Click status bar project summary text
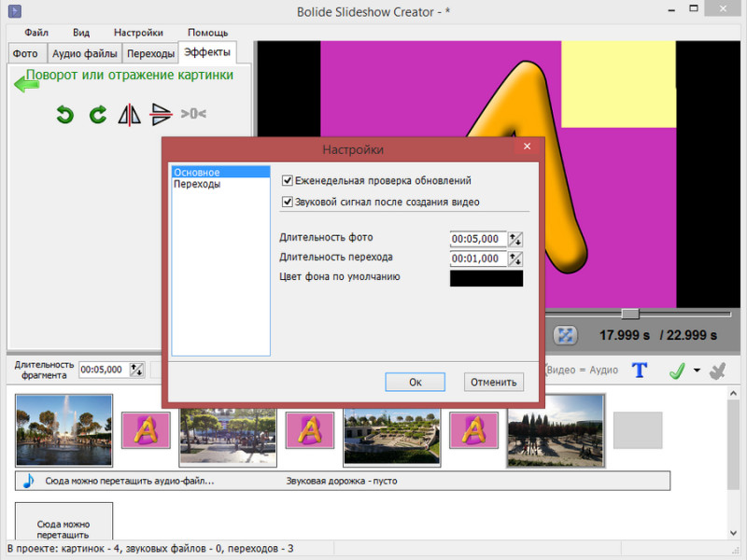 (x=150, y=549)
